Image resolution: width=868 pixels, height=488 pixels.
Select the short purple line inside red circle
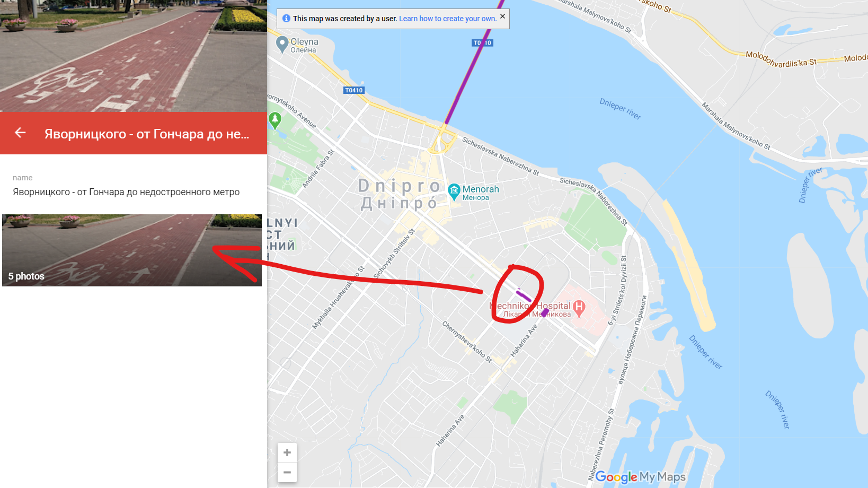[524, 295]
